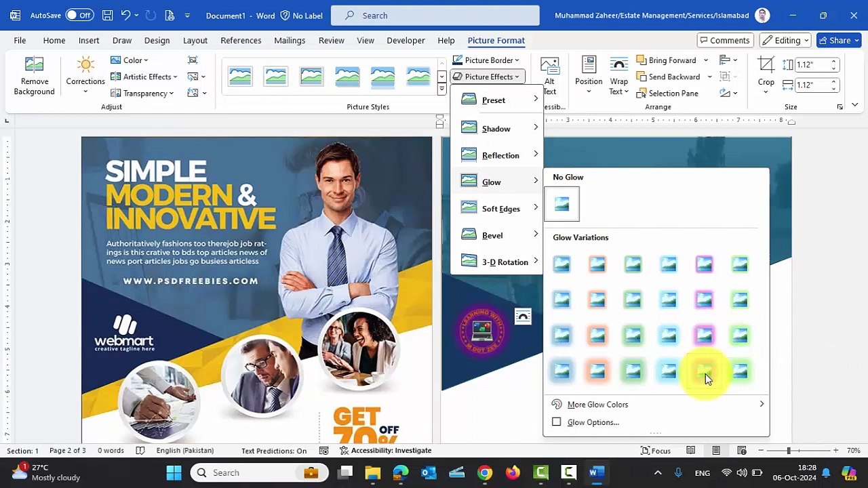
Task: Switch to the Design ribbon tab
Action: point(157,40)
